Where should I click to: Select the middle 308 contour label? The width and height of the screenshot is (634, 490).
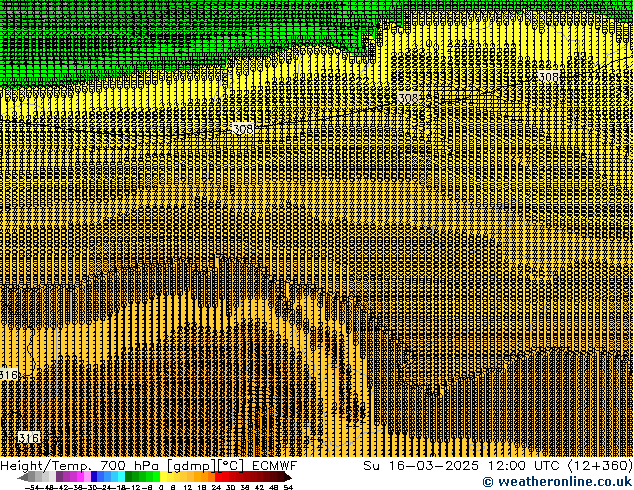(408, 98)
